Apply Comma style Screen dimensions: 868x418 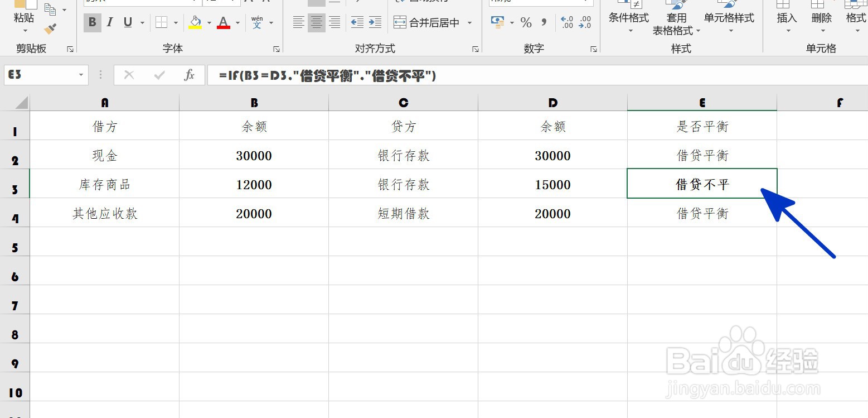[544, 23]
